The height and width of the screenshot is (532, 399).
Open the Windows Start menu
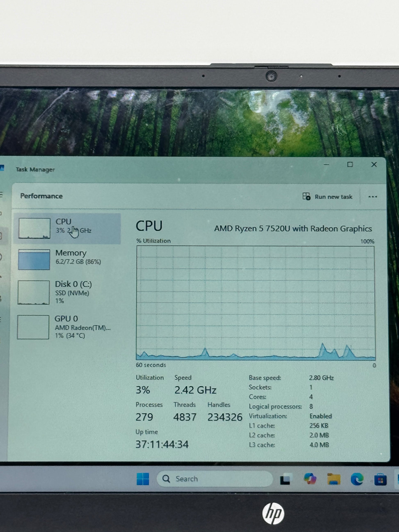pyautogui.click(x=143, y=479)
